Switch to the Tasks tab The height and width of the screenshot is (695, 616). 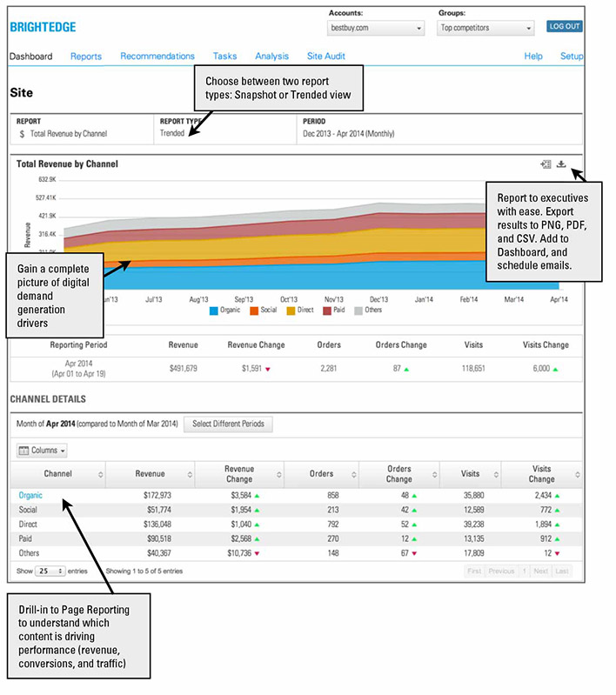point(224,57)
